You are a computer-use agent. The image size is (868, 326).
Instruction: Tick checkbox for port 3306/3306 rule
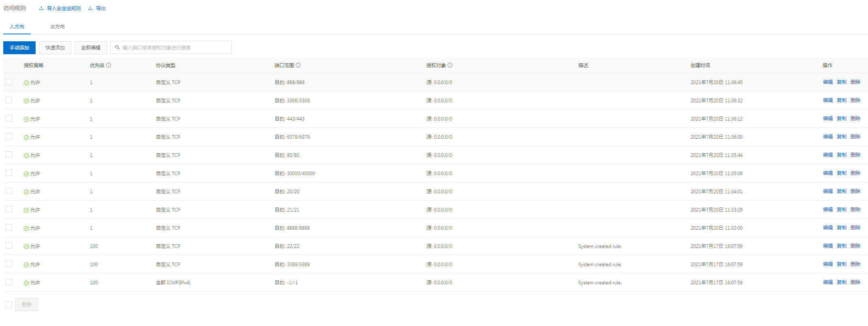pyautogui.click(x=9, y=100)
